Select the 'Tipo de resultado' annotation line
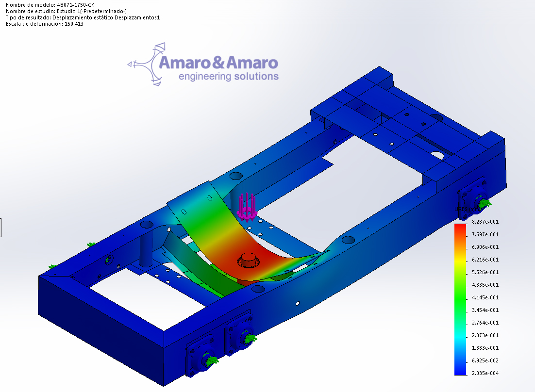 83,17
